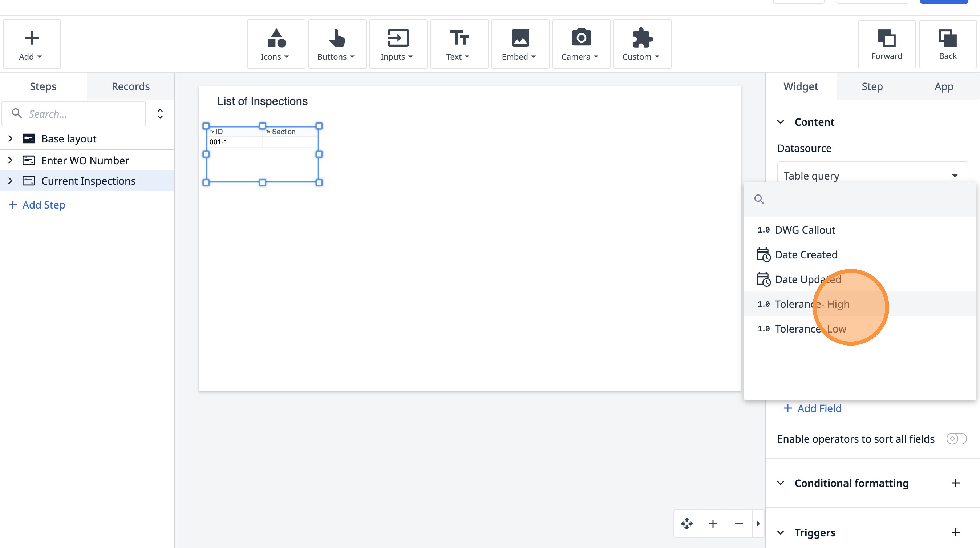
Task: Open the Camera widget menu
Action: click(581, 44)
